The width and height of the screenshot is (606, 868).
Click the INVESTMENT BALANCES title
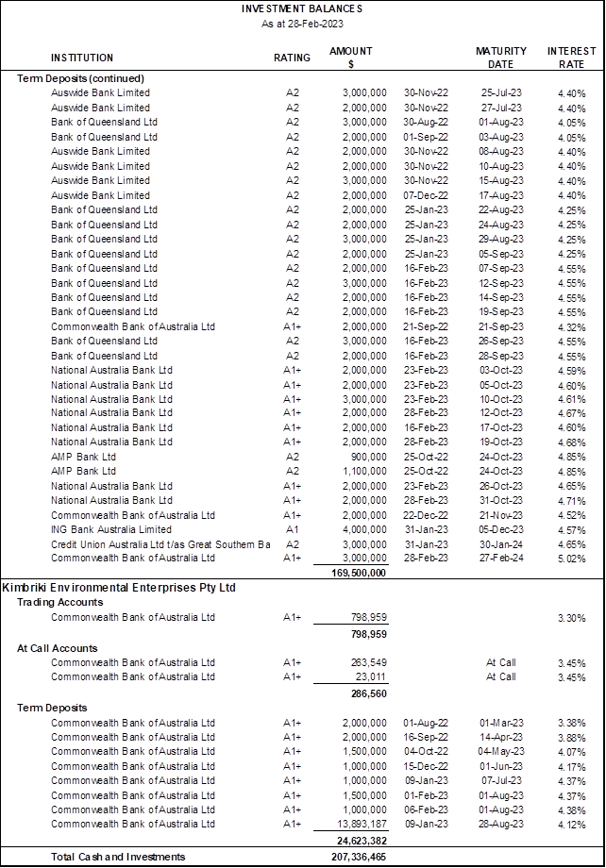point(302,8)
